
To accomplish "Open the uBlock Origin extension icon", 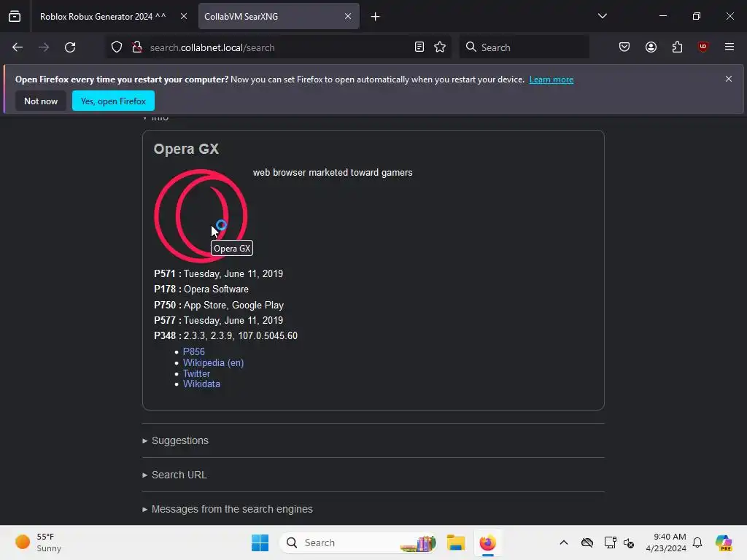I will 703,47.
